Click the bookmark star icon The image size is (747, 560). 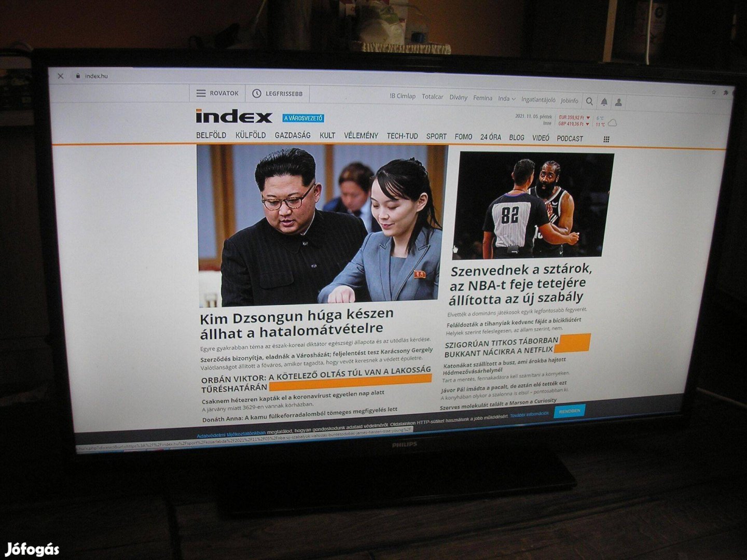714,92
